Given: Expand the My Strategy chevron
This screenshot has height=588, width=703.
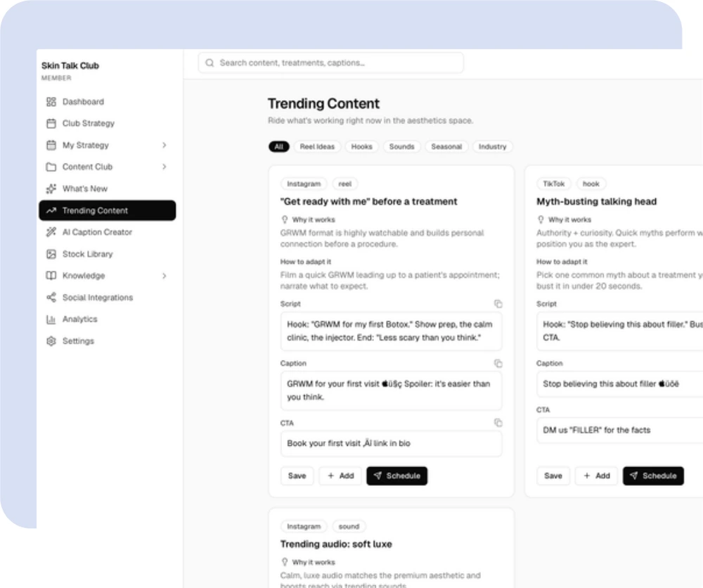Looking at the screenshot, I should (x=164, y=145).
